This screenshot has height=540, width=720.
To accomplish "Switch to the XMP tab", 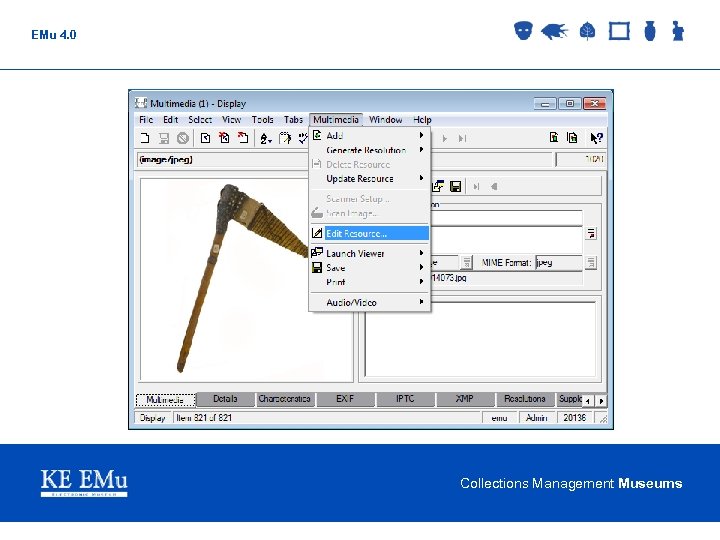I will [x=465, y=399].
